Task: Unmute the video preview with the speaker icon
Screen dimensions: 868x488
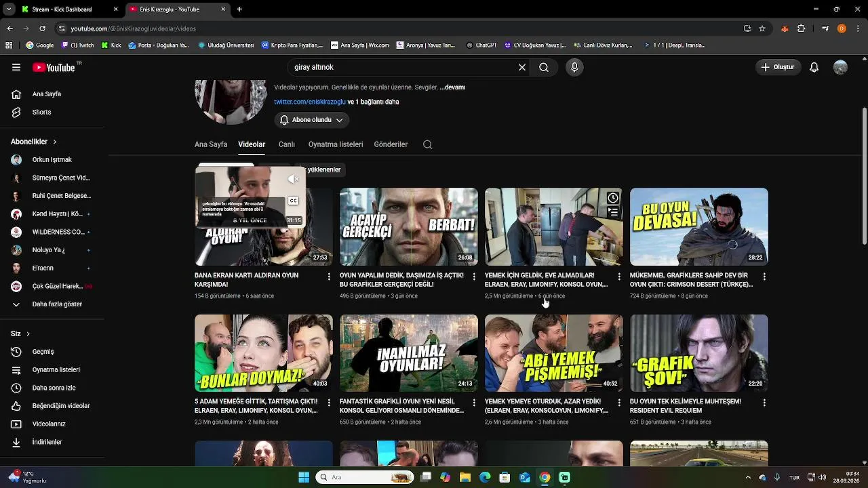Action: coord(293,179)
